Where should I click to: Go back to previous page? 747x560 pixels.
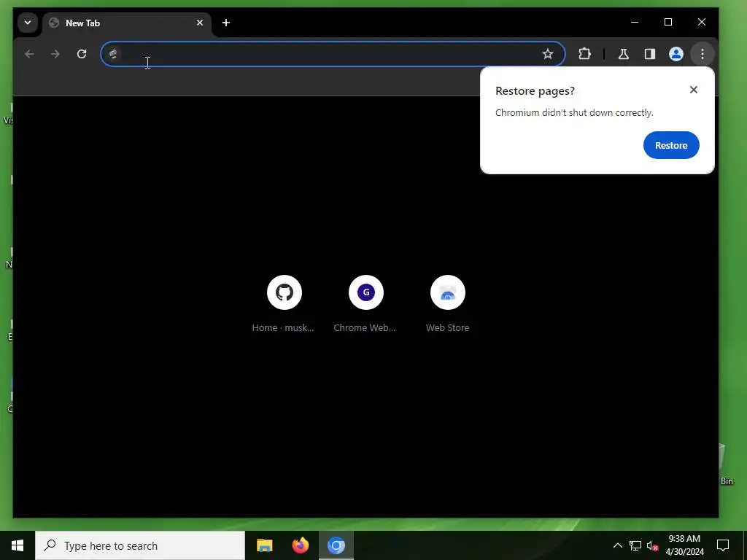tap(29, 54)
